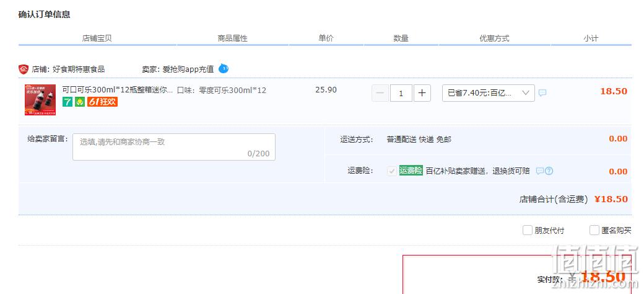Click the 运费险 comment bubble icon

pos(540,171)
